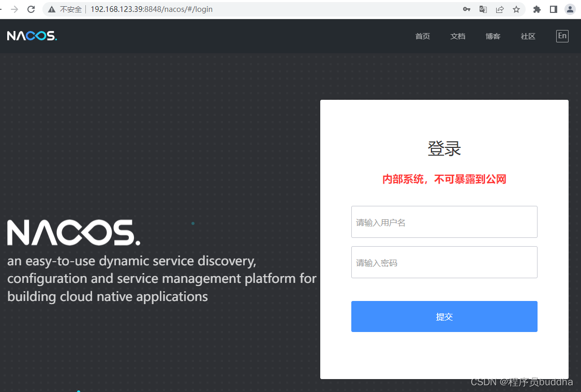Focus the 请输入用户名 username field
The height and width of the screenshot is (392, 581).
click(x=444, y=222)
